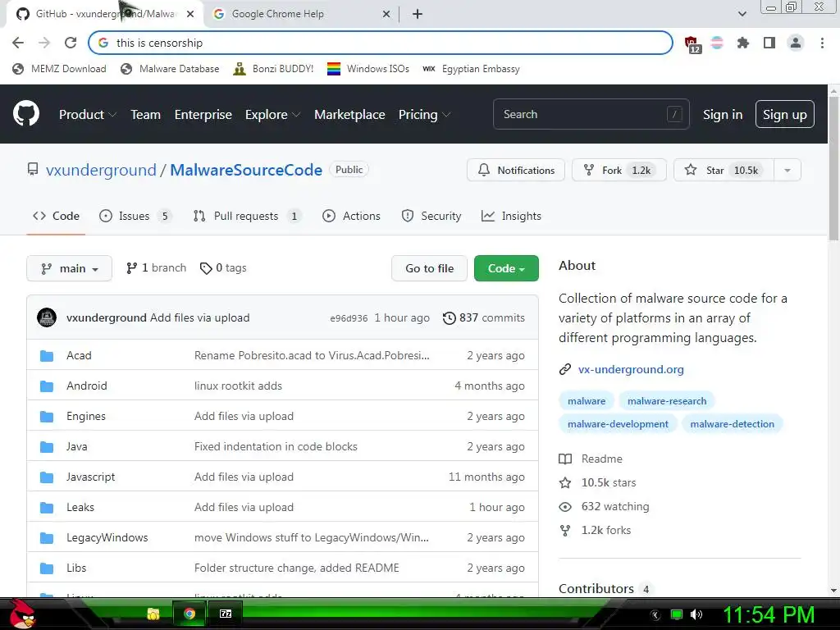The width and height of the screenshot is (840, 630).
Task: Expand the Product menu in GitHub header
Action: tap(87, 114)
